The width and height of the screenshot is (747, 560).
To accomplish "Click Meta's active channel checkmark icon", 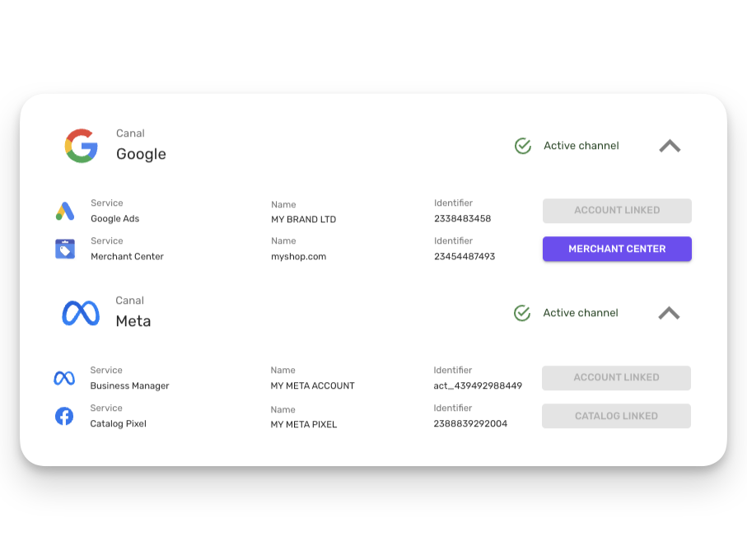I will click(x=522, y=313).
